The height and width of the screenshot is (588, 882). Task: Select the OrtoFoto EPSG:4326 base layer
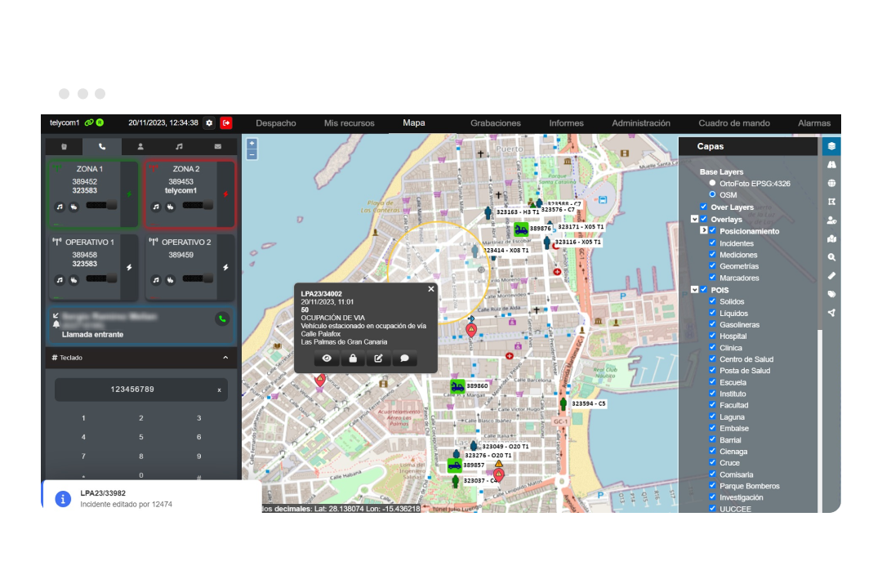click(712, 183)
